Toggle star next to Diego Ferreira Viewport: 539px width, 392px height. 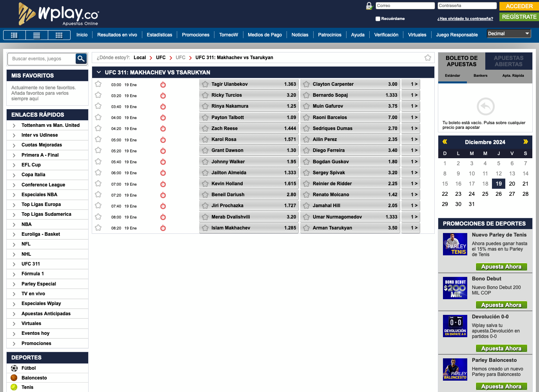click(x=307, y=150)
